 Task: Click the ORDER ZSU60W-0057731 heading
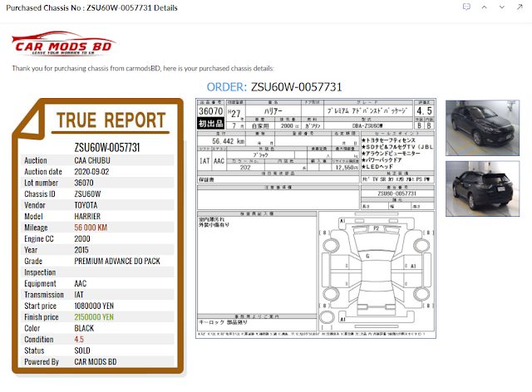274,87
